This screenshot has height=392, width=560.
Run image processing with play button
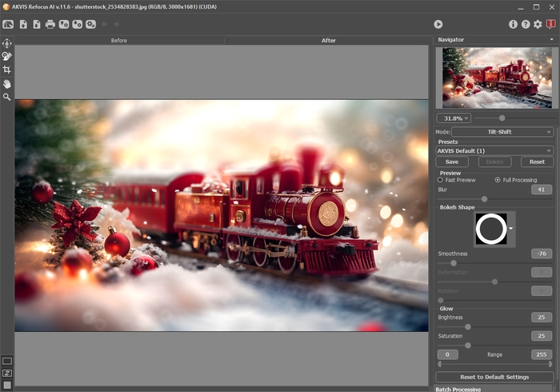click(438, 24)
